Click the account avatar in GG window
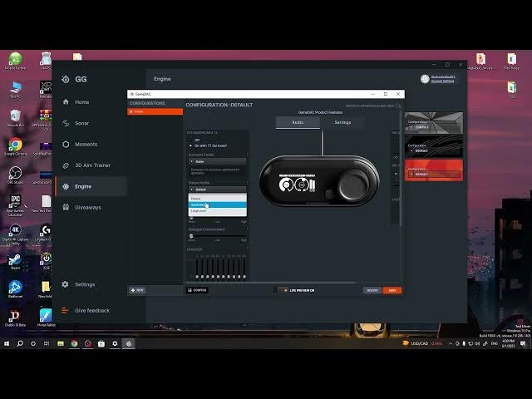The height and width of the screenshot is (399, 532). pos(425,79)
